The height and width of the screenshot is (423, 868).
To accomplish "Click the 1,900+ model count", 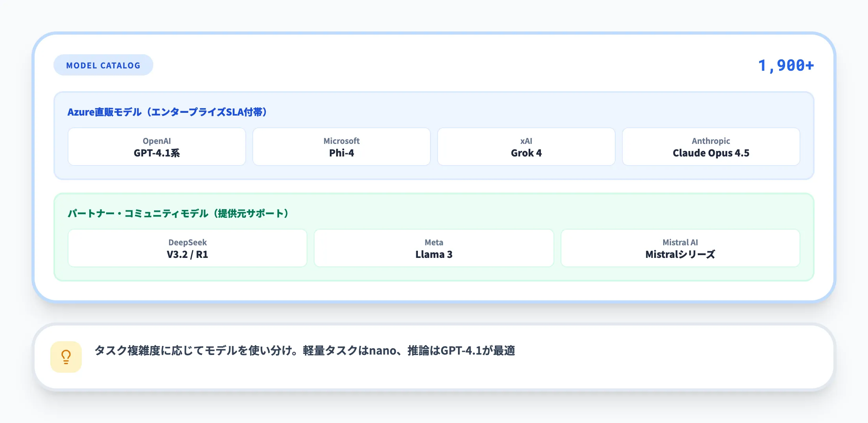I will [785, 65].
